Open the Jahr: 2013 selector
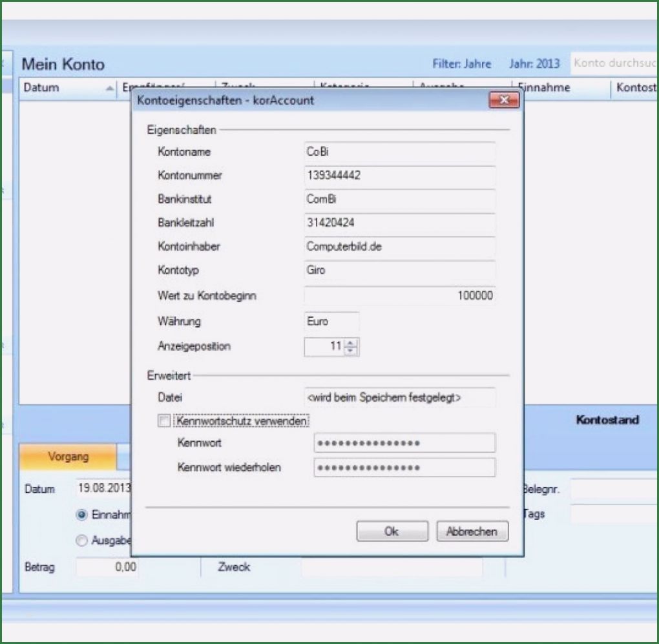The image size is (659, 644). point(534,64)
